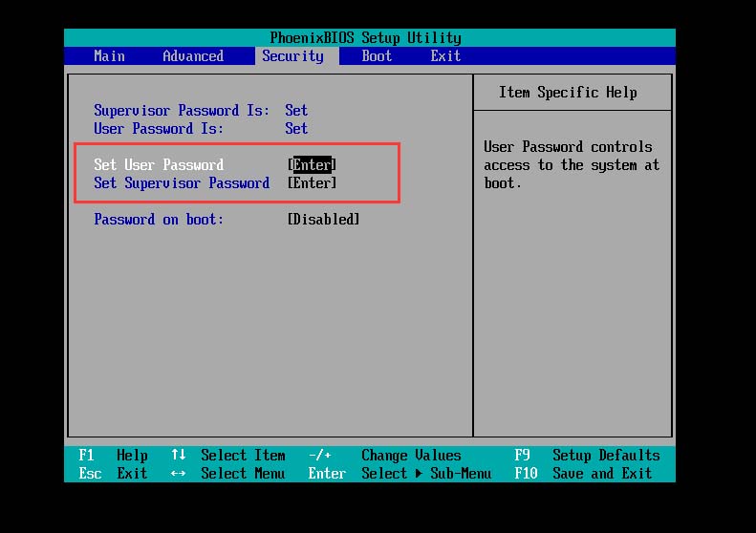Click the F1 key hint
The width and height of the screenshot is (756, 533).
click(x=86, y=455)
